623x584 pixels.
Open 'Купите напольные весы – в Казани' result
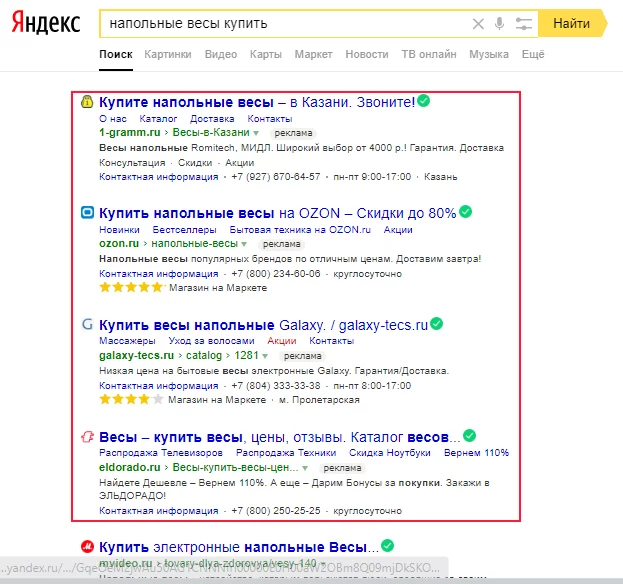click(x=257, y=102)
